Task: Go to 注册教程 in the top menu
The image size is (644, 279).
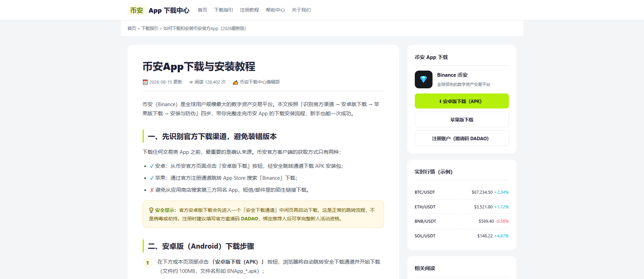Action: point(250,10)
